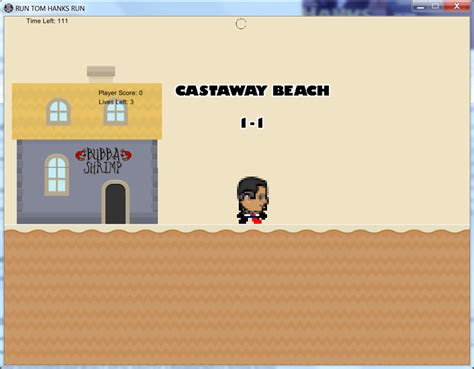Viewport: 474px width, 369px height.
Task: Click the upper-left window on the yellow roof
Action: 58,112
